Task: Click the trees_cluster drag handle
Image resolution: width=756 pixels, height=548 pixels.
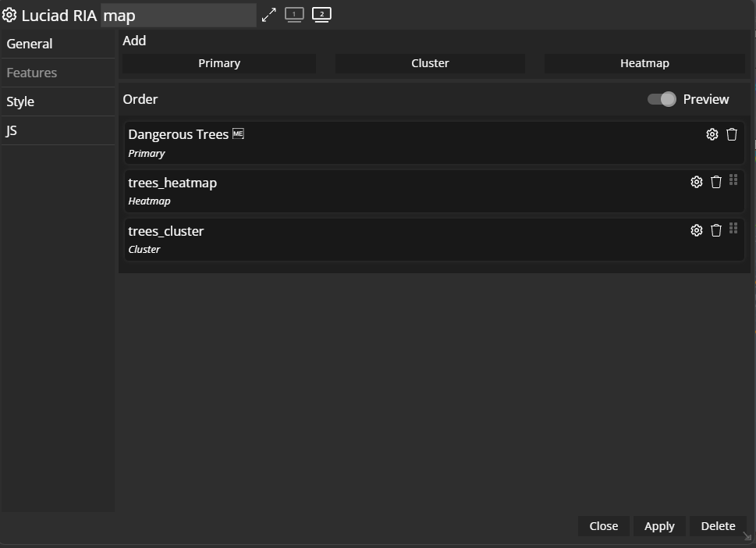Action: tap(733, 229)
